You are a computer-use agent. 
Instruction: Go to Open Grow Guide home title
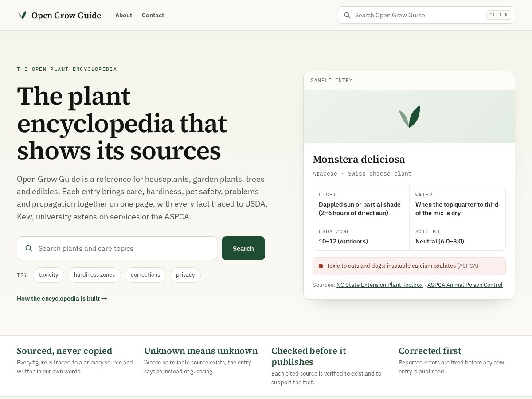(x=66, y=16)
